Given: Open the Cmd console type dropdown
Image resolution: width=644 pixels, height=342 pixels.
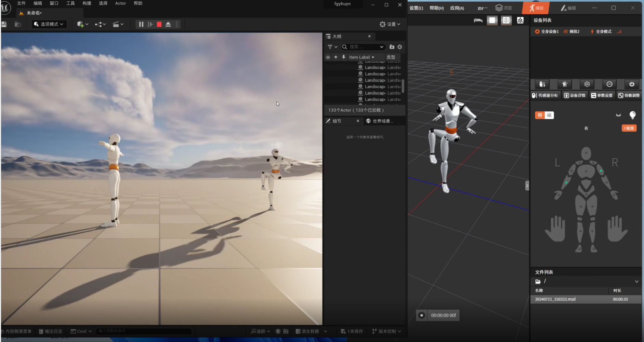Looking at the screenshot, I should point(81,331).
